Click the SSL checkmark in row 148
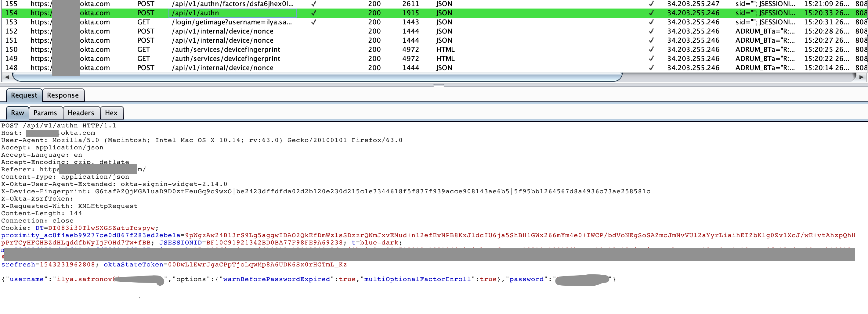The width and height of the screenshot is (868, 314). tap(651, 68)
